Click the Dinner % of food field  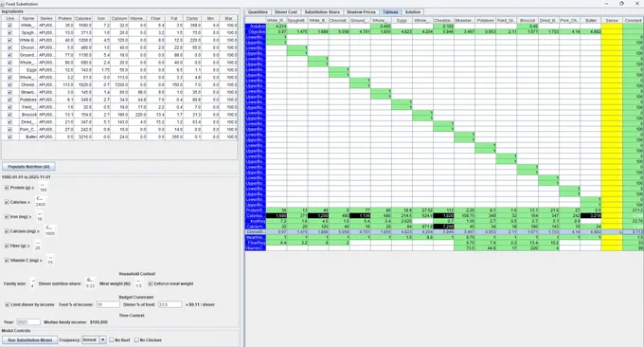170,304
